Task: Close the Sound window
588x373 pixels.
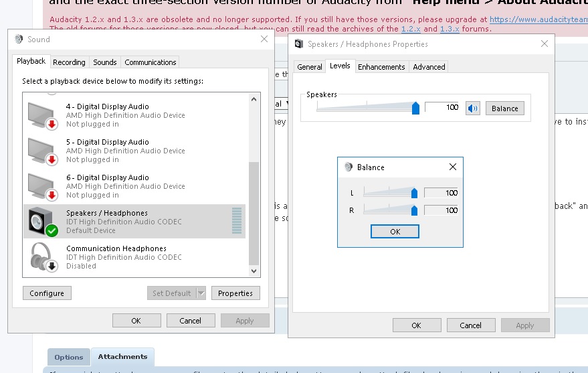Action: pyautogui.click(x=264, y=39)
